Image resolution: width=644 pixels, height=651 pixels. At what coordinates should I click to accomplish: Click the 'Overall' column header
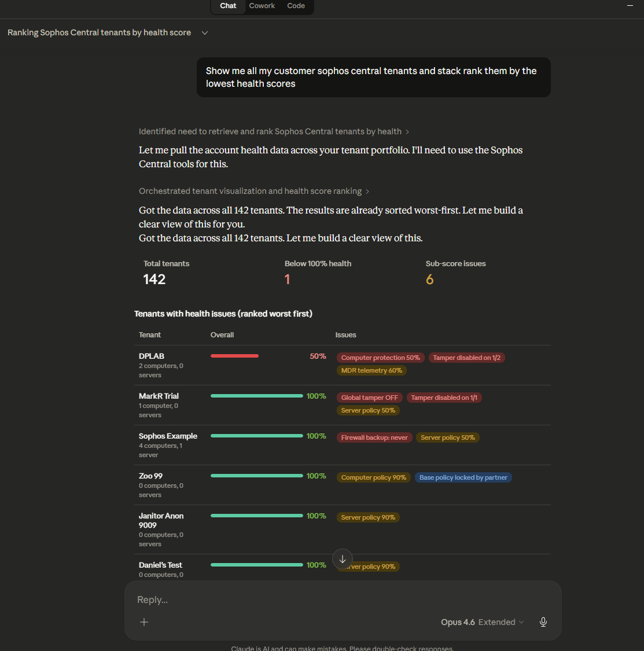pos(222,334)
